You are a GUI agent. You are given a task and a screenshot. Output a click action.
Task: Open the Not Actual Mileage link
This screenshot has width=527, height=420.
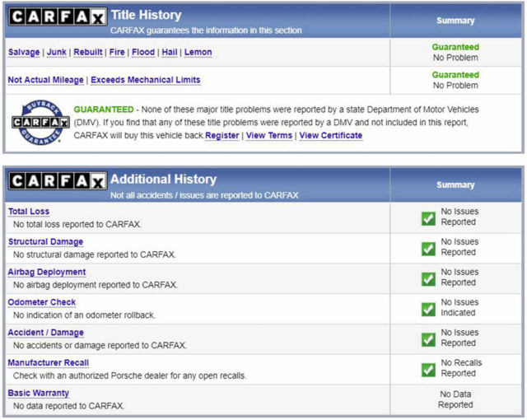pyautogui.click(x=46, y=80)
